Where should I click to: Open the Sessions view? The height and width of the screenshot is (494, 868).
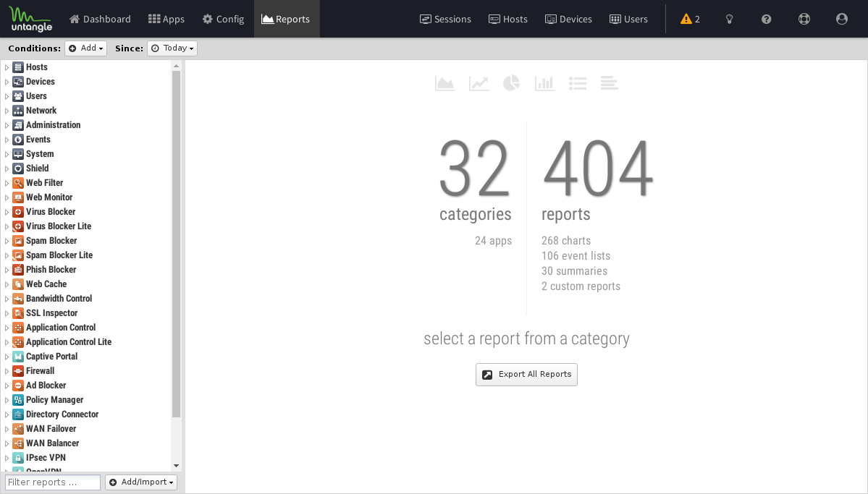coord(445,19)
